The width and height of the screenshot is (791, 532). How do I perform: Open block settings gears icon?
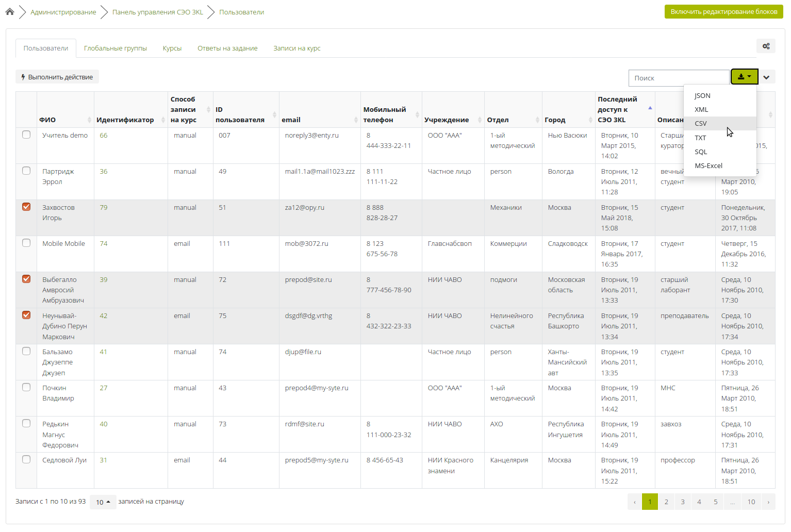coord(766,46)
